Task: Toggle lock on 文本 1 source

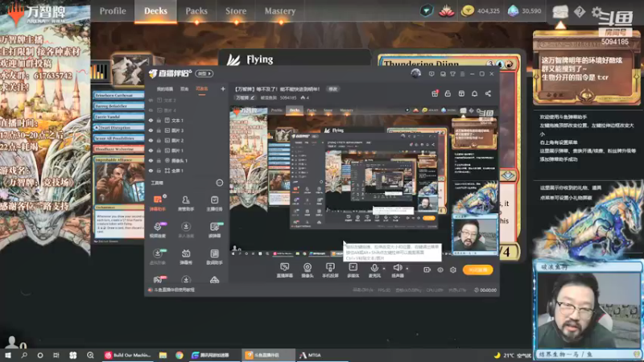Action: click(x=159, y=120)
